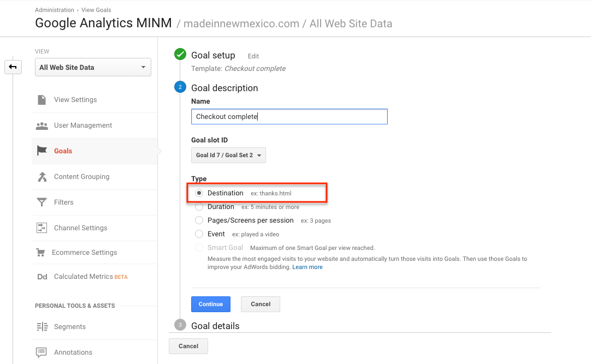Open Channel Settings via its icon
Image resolution: width=591 pixels, height=364 pixels.
42,228
